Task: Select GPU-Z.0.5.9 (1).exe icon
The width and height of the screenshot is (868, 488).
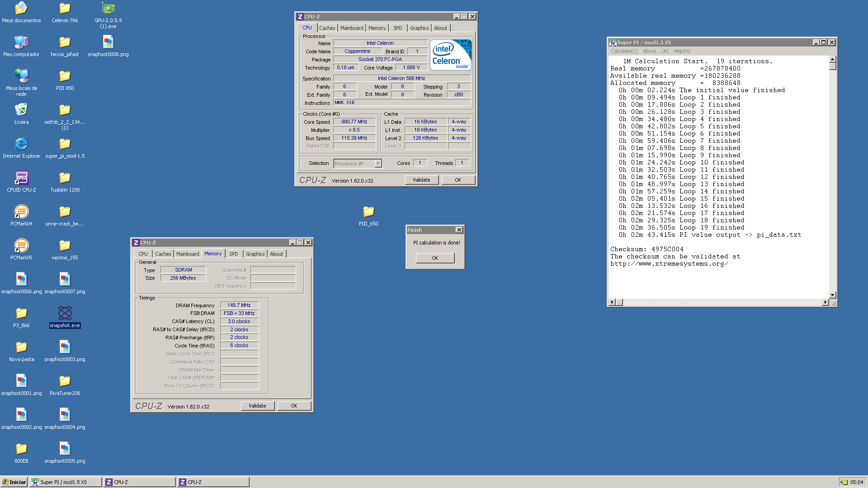Action: click(108, 15)
